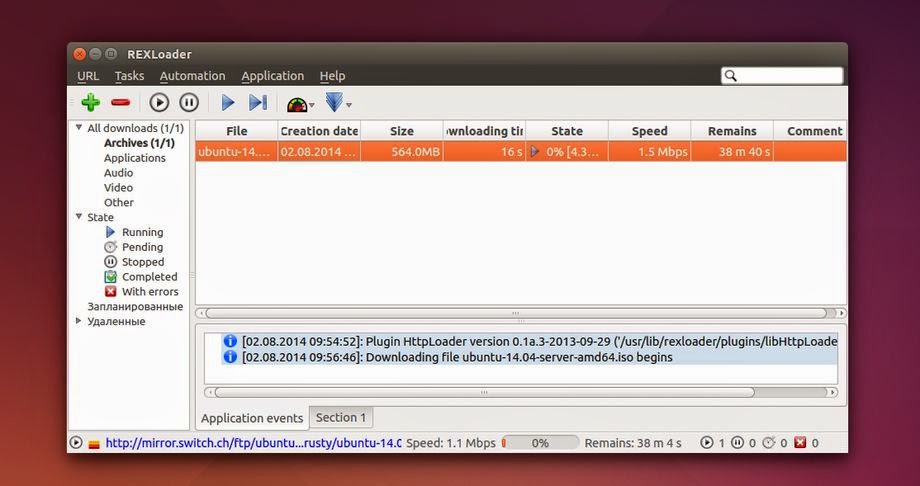
Task: Click status bar running count play icon
Action: pyautogui.click(x=707, y=443)
